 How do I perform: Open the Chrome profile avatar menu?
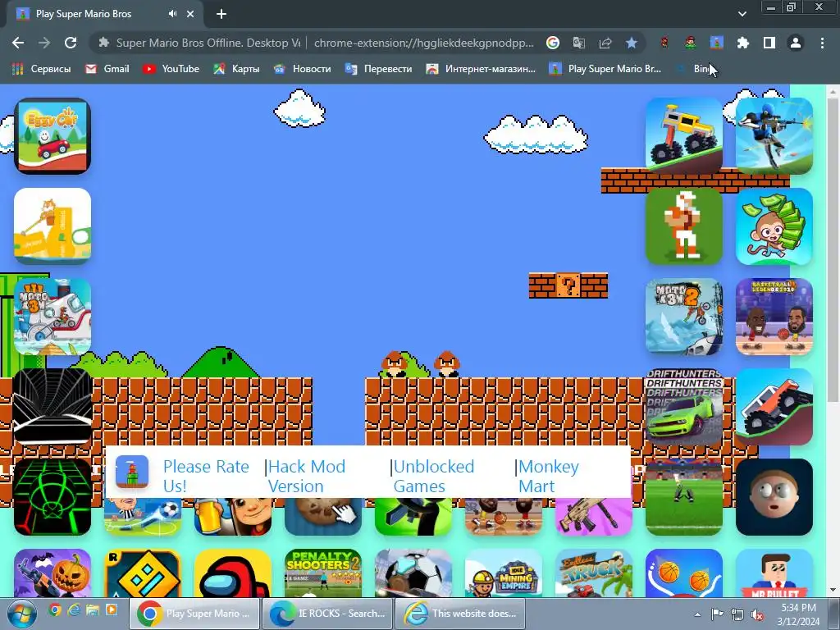point(796,43)
